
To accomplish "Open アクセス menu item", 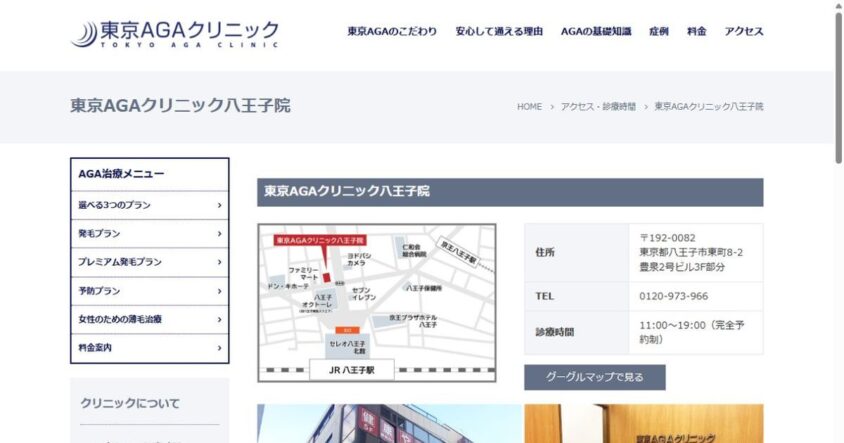I will point(744,31).
